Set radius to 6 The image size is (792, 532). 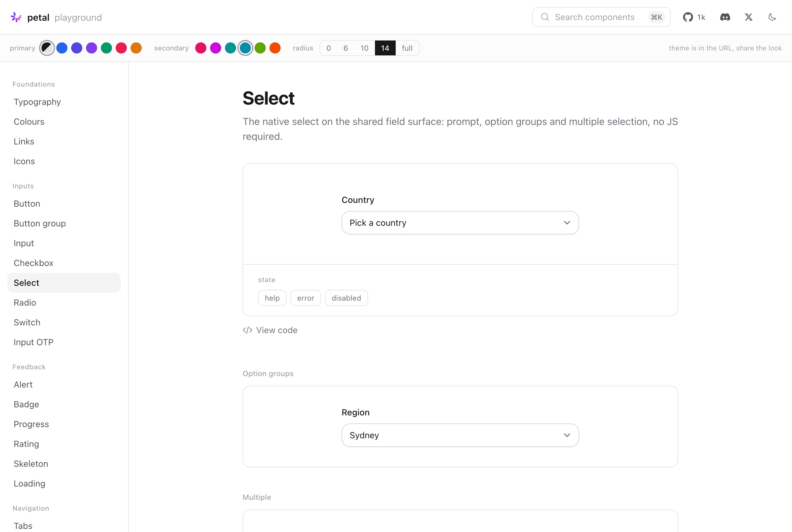coord(346,48)
